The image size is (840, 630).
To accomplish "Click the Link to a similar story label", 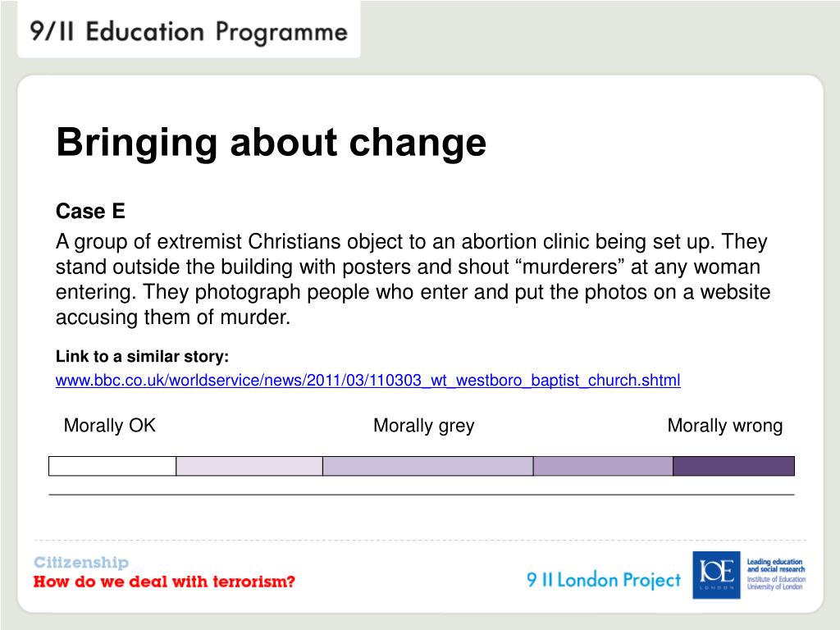I will 142,357.
